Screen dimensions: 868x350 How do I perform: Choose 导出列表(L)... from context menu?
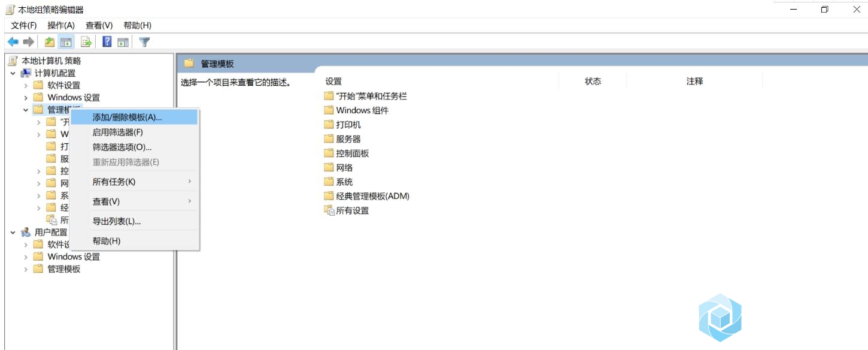(x=134, y=221)
